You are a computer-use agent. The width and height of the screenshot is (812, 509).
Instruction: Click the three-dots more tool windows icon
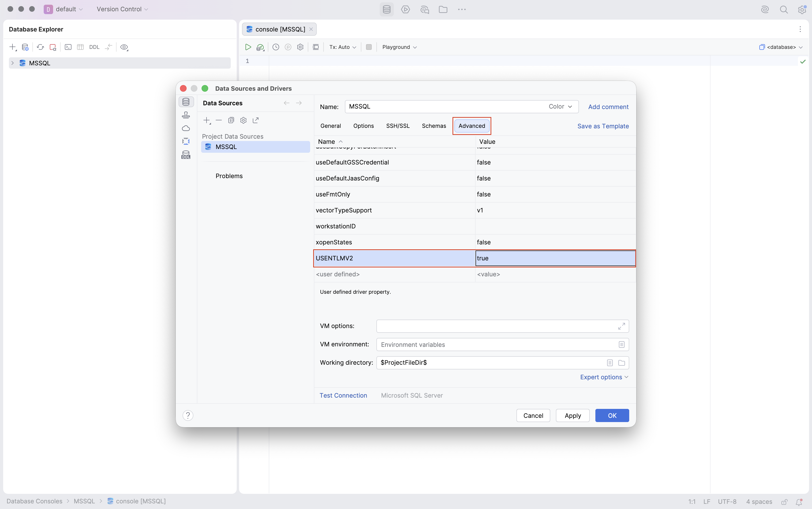tap(462, 9)
